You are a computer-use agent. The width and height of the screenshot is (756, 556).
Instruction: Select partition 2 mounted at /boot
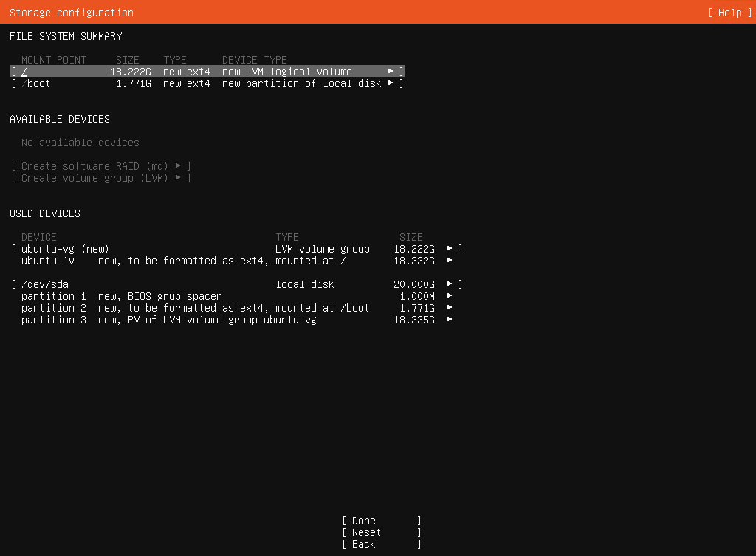click(x=236, y=308)
